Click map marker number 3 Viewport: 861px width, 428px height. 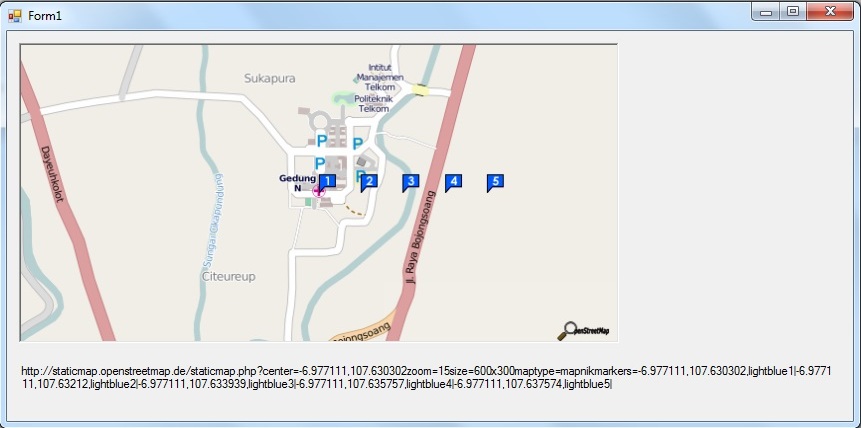411,183
